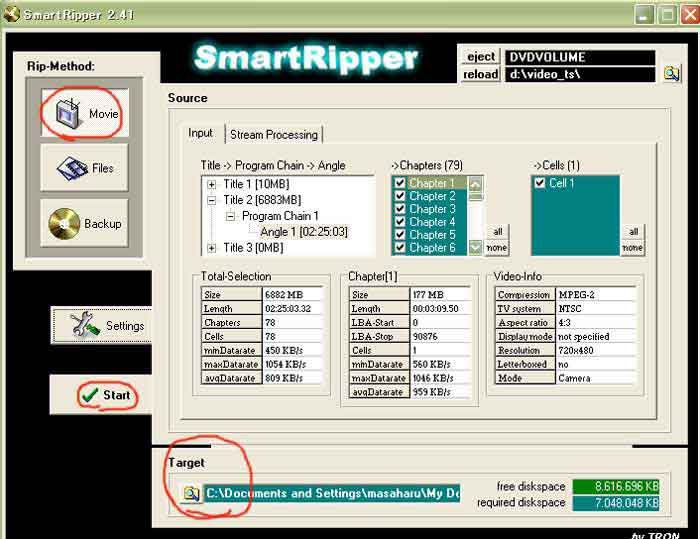
Task: Click the free diskspace green indicator
Action: (x=616, y=486)
